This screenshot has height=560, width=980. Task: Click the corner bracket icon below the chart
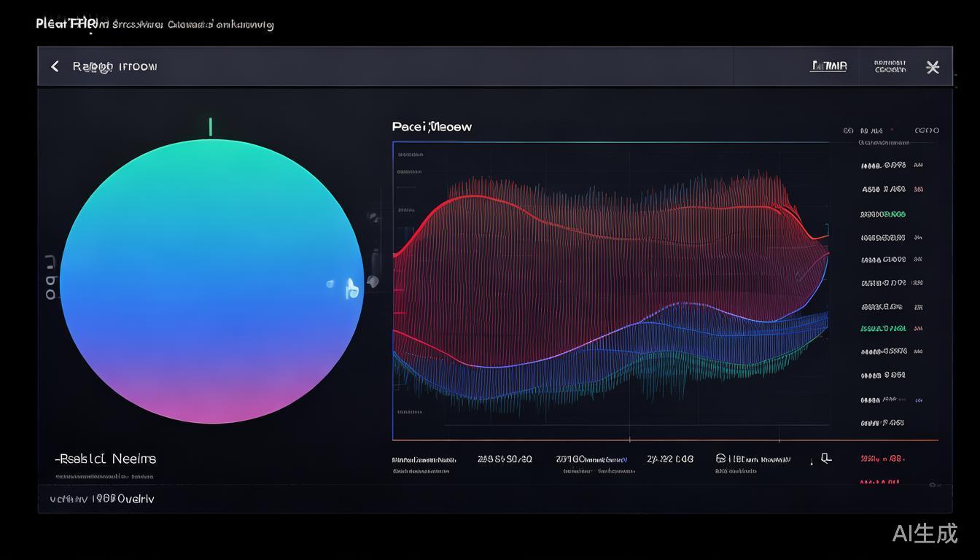(825, 459)
